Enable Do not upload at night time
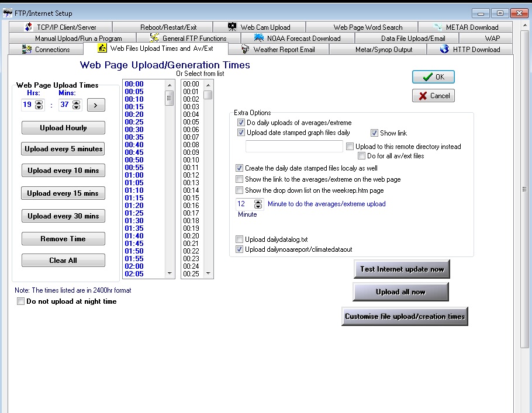Viewport: 532px width, 413px height. tap(21, 301)
